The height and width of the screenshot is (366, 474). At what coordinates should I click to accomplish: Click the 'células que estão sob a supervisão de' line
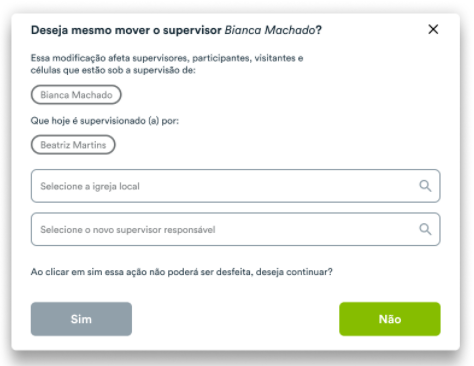pyautogui.click(x=113, y=70)
